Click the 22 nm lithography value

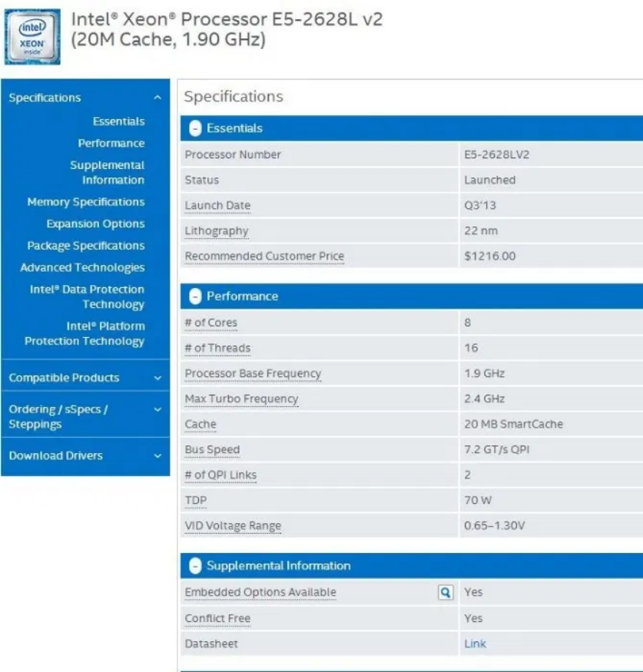(x=481, y=231)
